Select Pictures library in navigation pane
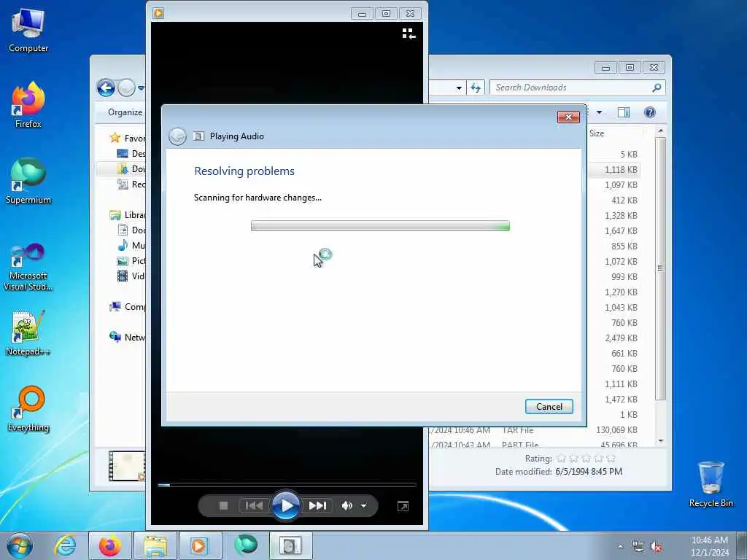Screen dimensions: 747x560 131,260
